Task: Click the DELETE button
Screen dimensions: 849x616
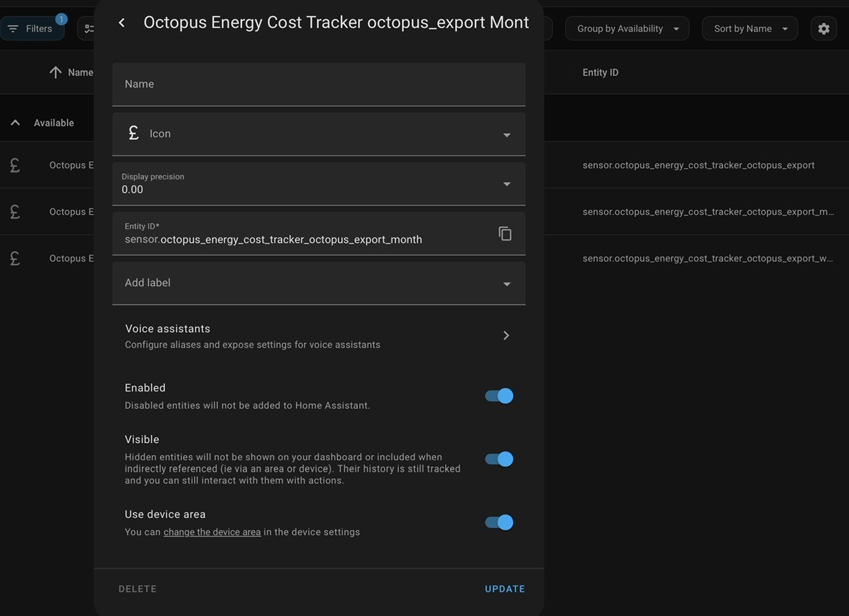Action: tap(137, 589)
